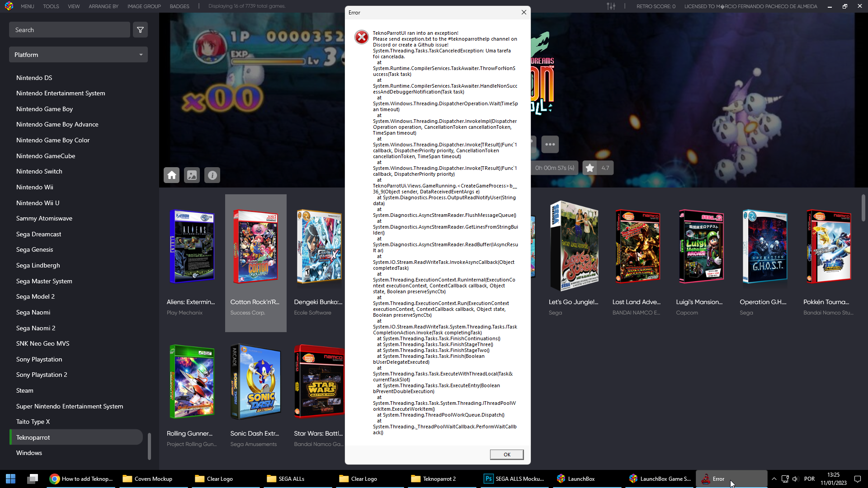Open the VIEW menu
Viewport: 868px width, 488px height.
point(74,6)
